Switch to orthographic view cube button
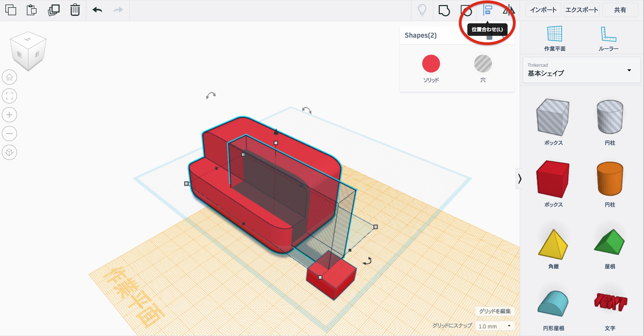644x336 pixels. click(9, 152)
